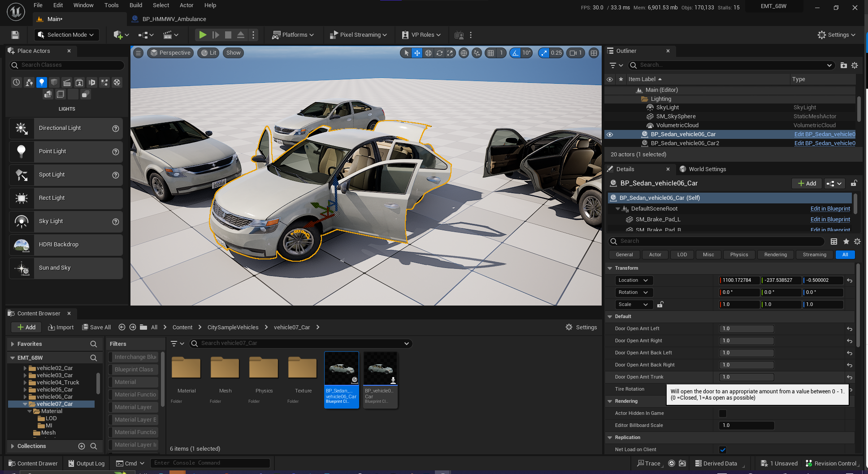Toggle visibility eye for BP_Sedan_vehicle06_Car
Image resolution: width=868 pixels, height=474 pixels.
tap(610, 134)
